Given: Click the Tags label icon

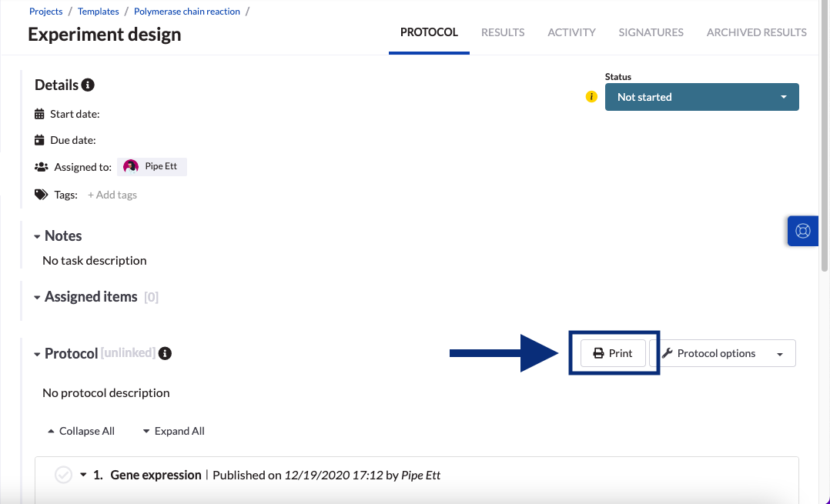Looking at the screenshot, I should (x=41, y=195).
